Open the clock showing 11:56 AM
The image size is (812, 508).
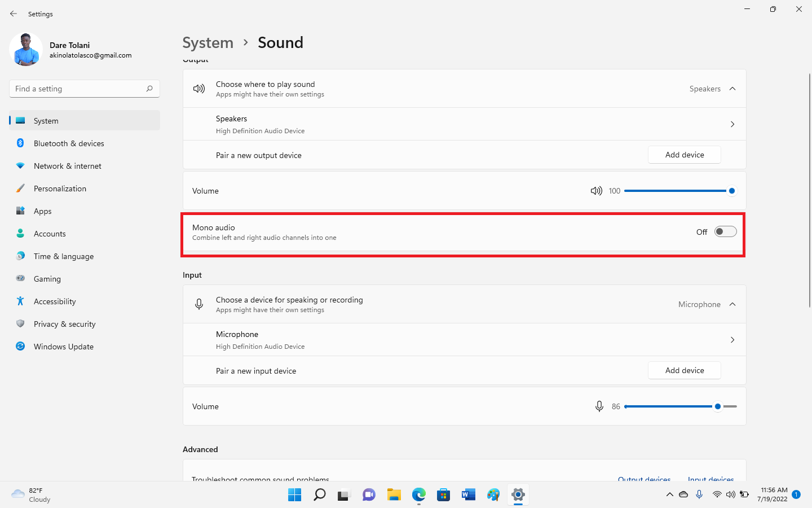(773, 494)
